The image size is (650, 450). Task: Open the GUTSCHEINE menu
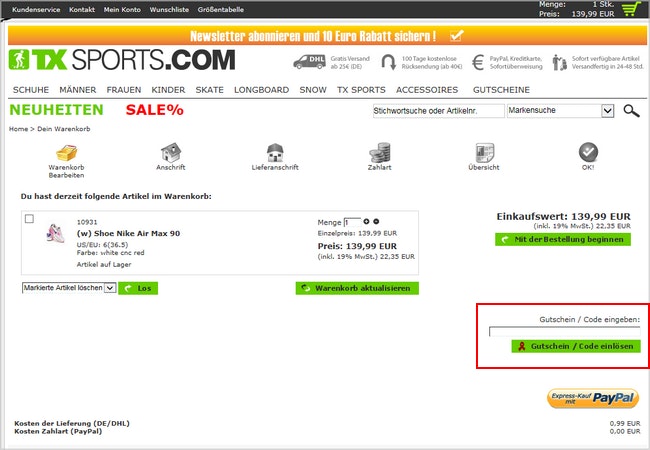pyautogui.click(x=501, y=90)
